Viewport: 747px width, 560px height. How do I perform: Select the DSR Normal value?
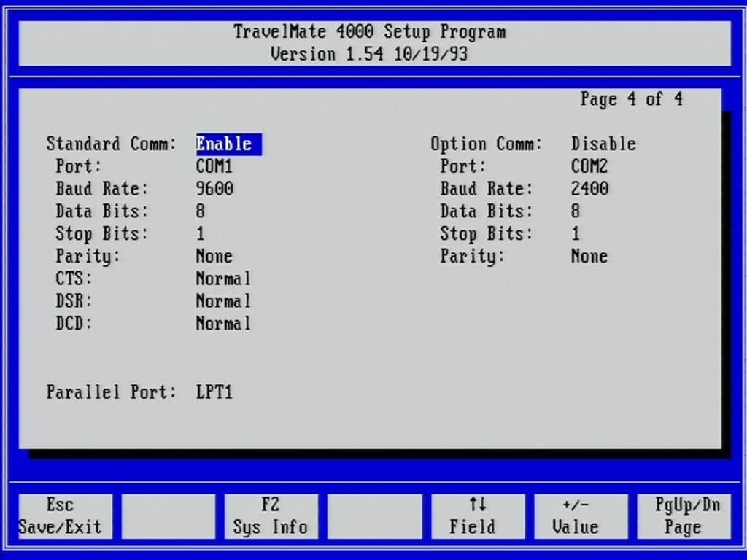[223, 301]
